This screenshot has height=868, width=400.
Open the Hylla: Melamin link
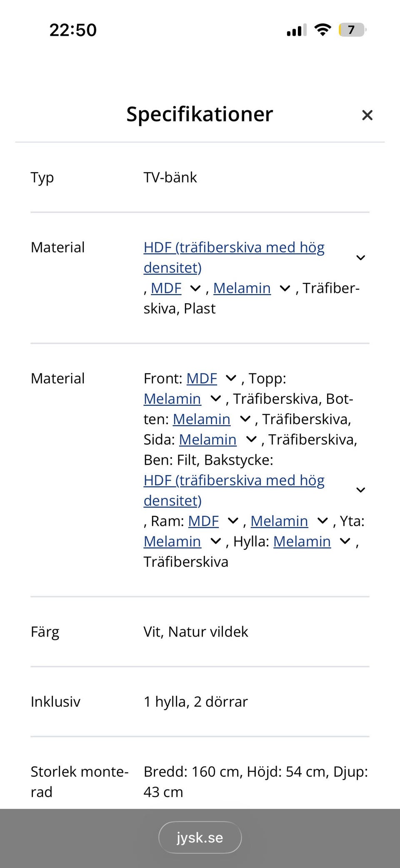[302, 542]
